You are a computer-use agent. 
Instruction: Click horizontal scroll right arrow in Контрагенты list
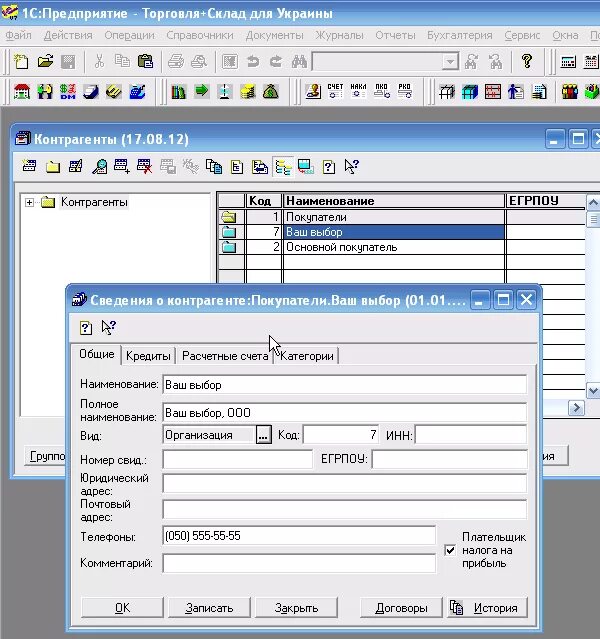pos(576,408)
